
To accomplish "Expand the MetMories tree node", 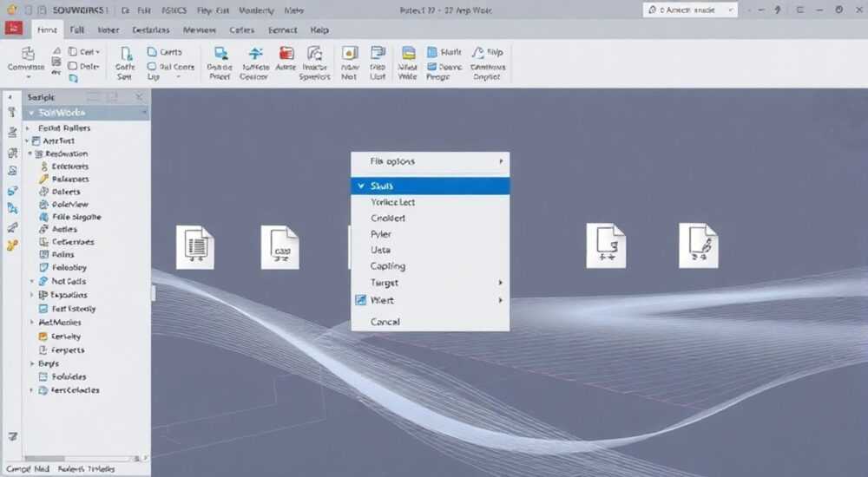I will (x=32, y=322).
